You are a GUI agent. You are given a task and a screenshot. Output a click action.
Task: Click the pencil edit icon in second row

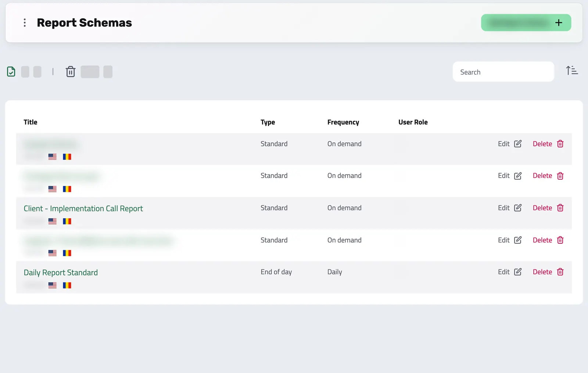click(x=518, y=176)
